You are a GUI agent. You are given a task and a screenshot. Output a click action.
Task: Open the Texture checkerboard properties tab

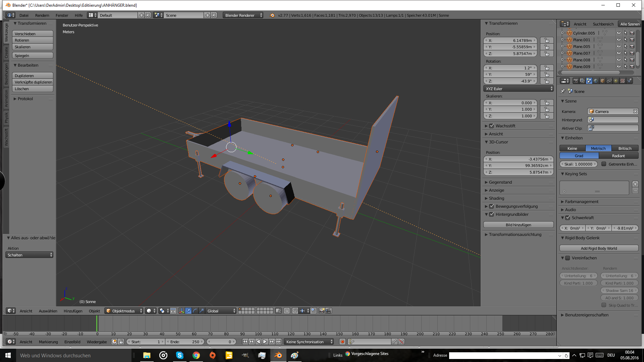(623, 81)
